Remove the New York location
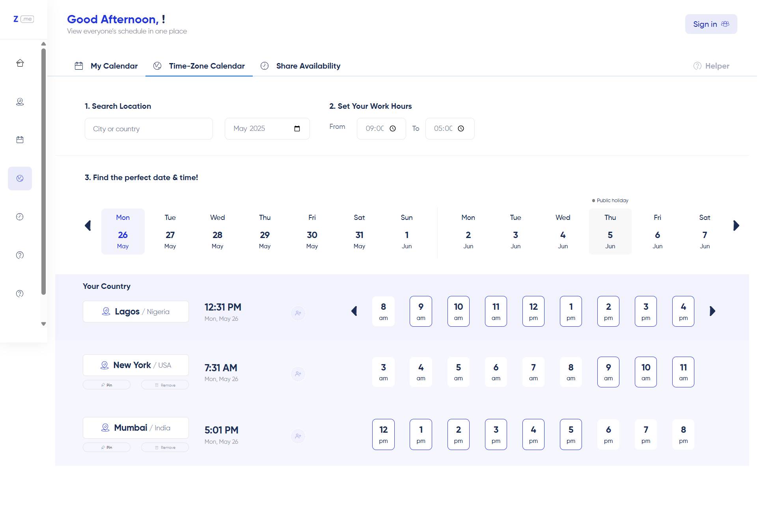 165,385
